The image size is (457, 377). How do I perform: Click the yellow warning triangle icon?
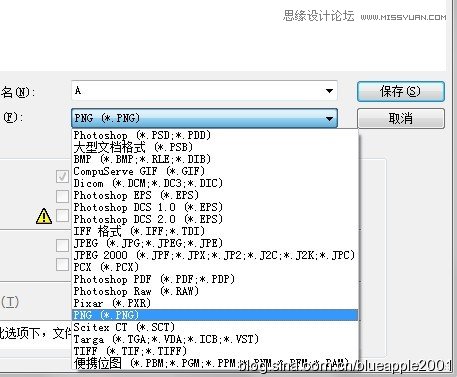(44, 216)
